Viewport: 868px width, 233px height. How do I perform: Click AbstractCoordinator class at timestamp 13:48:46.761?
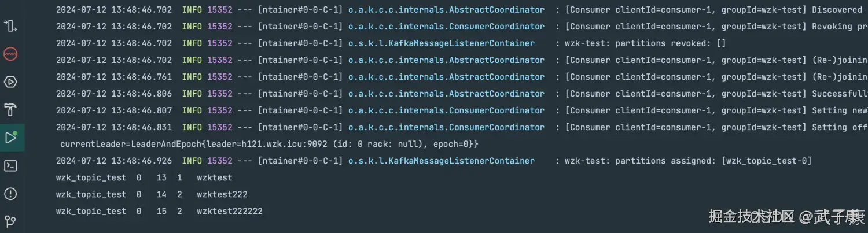pyautogui.click(x=446, y=77)
